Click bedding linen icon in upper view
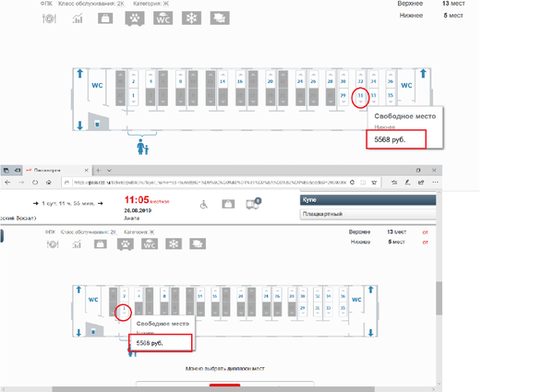 (x=220, y=18)
